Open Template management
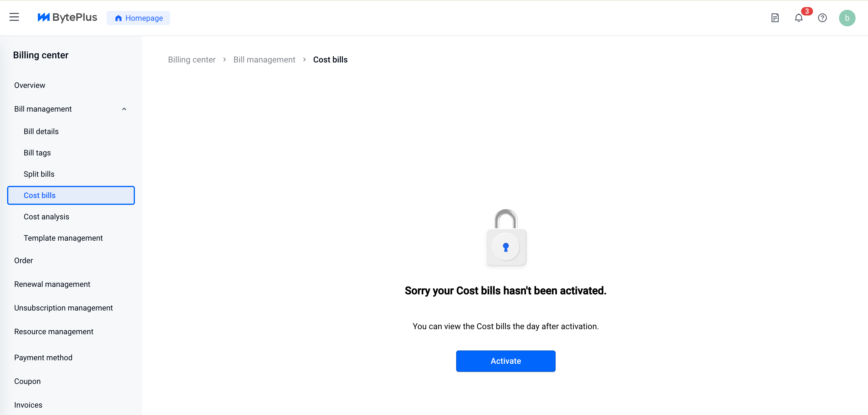The height and width of the screenshot is (415, 868). tap(63, 238)
